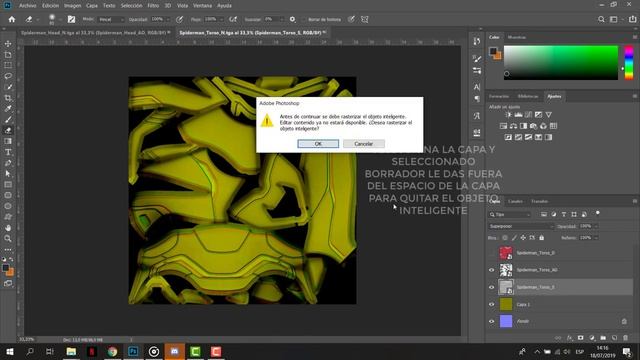Open the layer filter Tipo dropdown
The image size is (640, 360).
click(x=510, y=214)
